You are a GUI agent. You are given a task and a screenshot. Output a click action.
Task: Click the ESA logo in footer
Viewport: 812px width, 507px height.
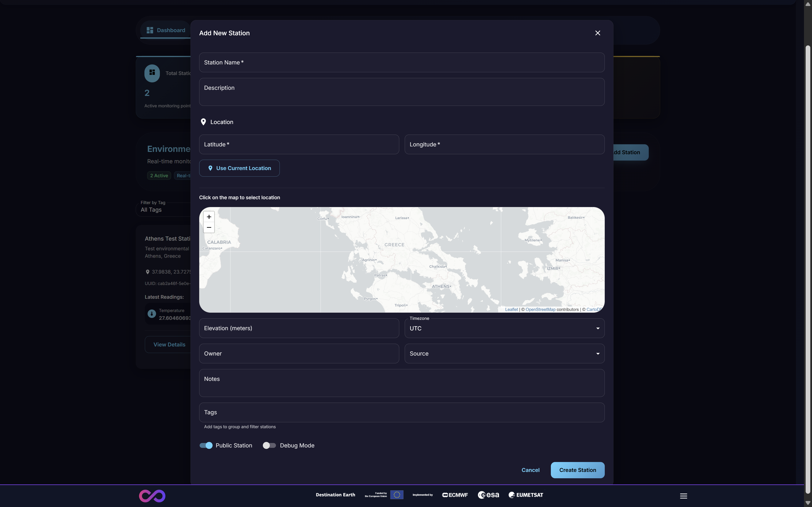pos(488,495)
